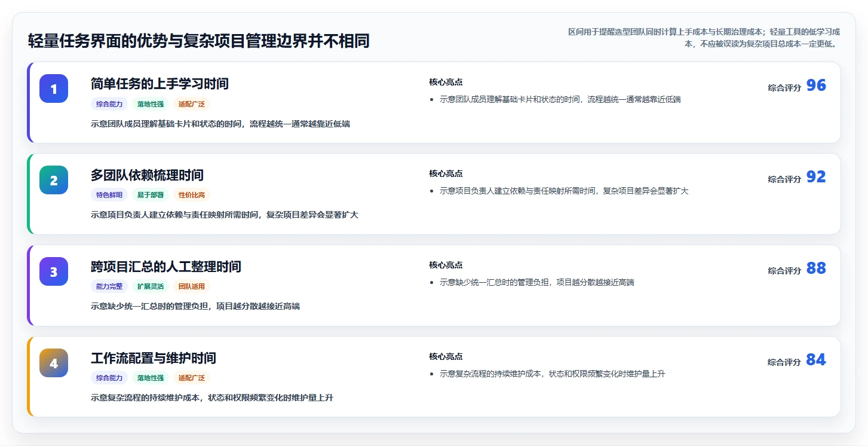Click bullet text 示意缺少统一汇总时 under 核心亮点

(x=537, y=282)
